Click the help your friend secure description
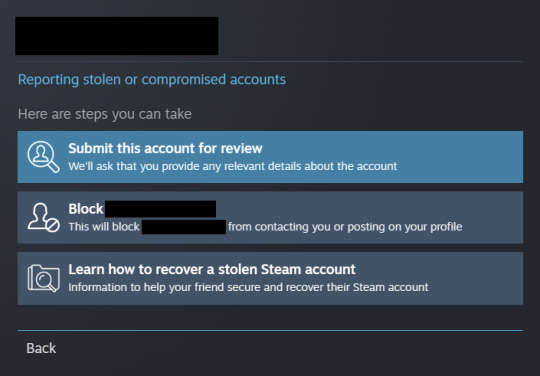Image resolution: width=540 pixels, height=376 pixels. click(x=248, y=287)
